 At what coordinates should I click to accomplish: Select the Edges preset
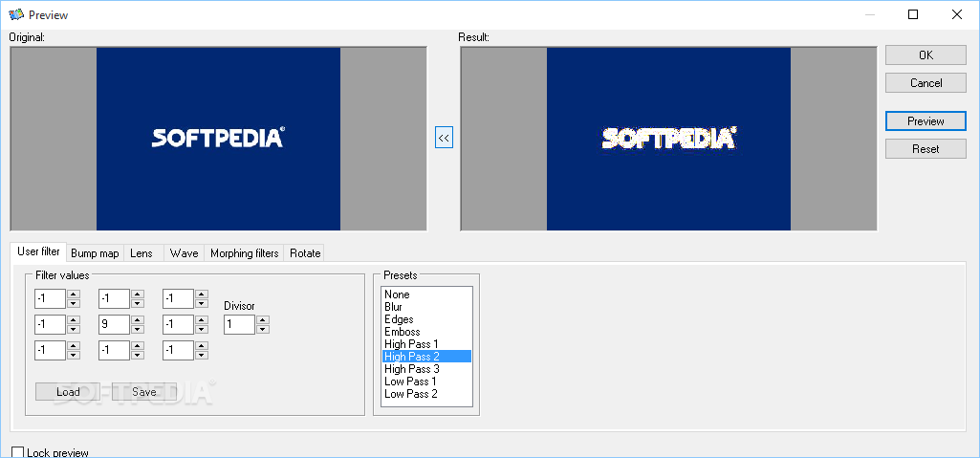click(x=426, y=319)
